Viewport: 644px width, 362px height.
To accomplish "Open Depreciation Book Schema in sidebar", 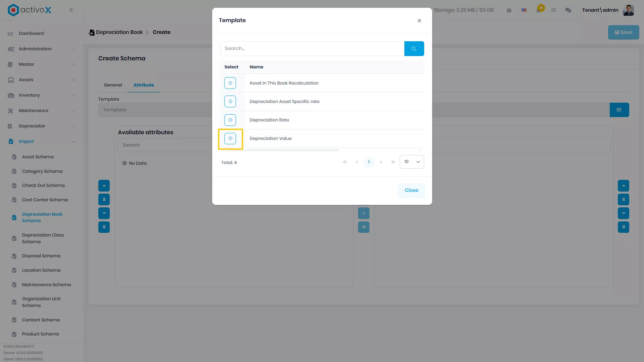I will click(42, 217).
